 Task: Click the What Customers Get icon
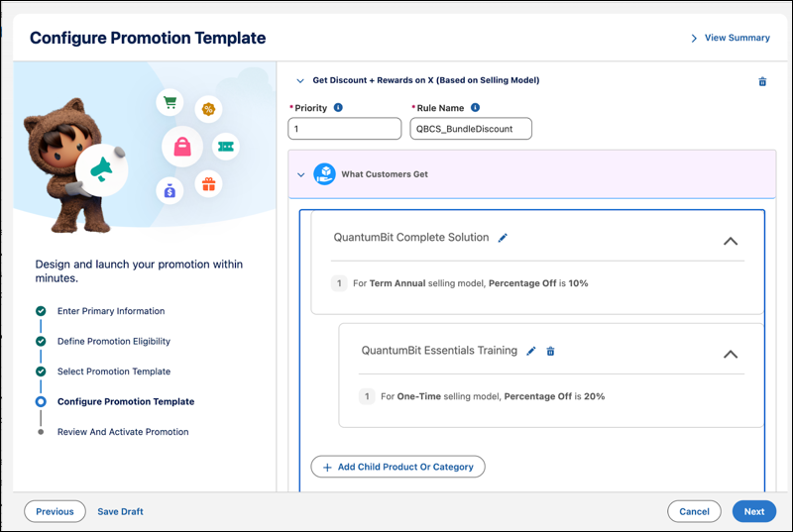click(324, 174)
